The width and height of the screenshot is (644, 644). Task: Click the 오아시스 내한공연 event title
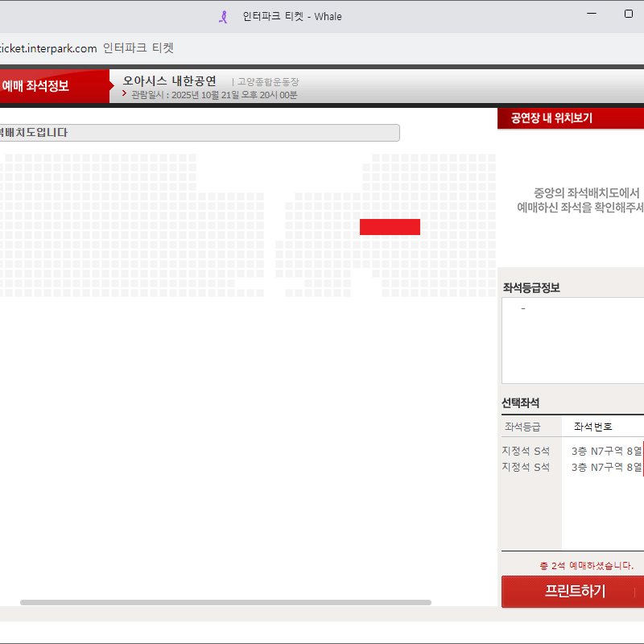click(x=169, y=81)
